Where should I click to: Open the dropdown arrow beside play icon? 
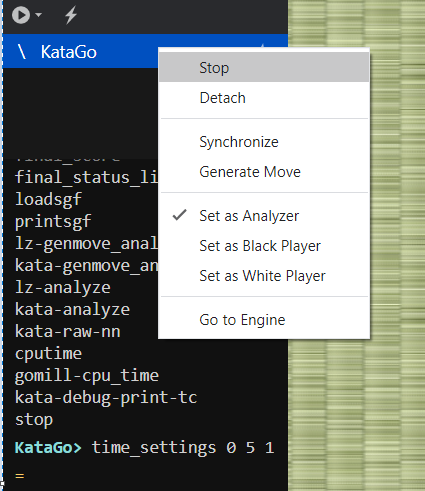(x=38, y=15)
